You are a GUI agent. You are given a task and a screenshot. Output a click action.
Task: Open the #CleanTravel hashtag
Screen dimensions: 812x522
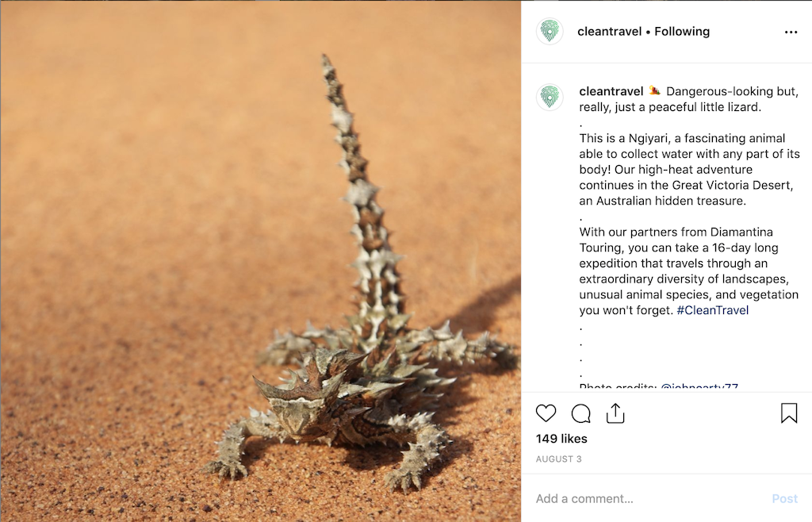point(713,310)
